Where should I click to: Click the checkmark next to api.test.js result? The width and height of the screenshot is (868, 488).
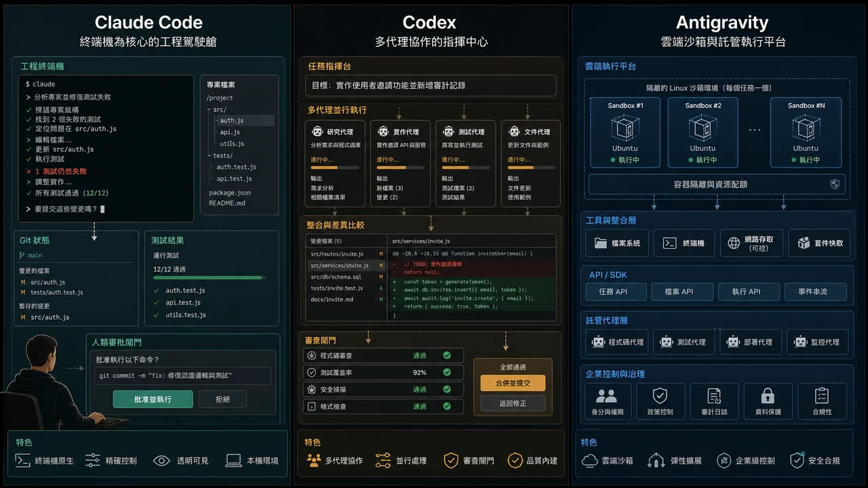click(x=155, y=302)
